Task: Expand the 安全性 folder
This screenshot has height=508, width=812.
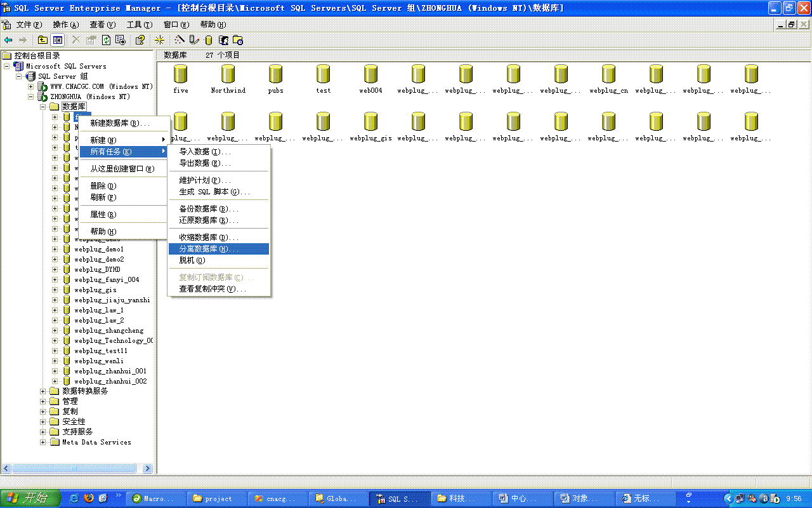Action: tap(43, 422)
